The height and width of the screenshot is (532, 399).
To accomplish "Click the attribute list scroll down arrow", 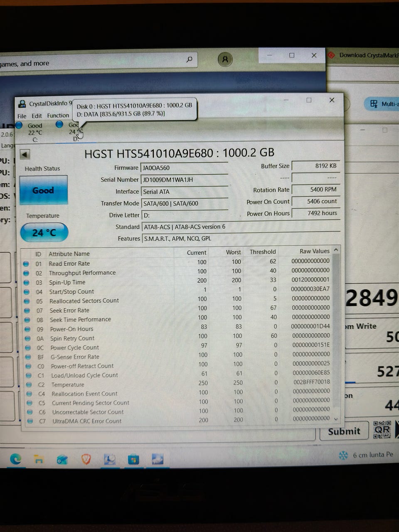I will 336,419.
